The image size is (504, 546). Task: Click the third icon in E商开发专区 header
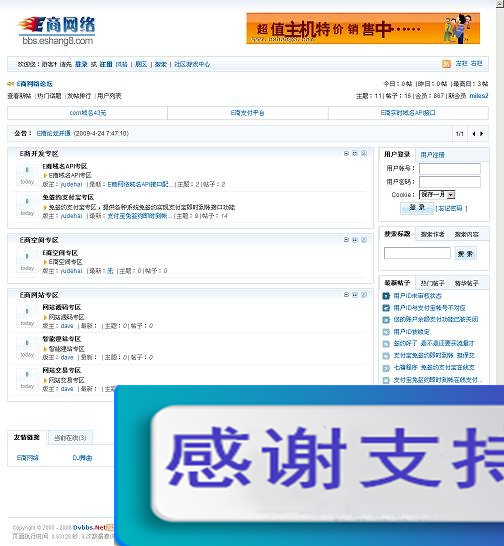click(x=364, y=154)
